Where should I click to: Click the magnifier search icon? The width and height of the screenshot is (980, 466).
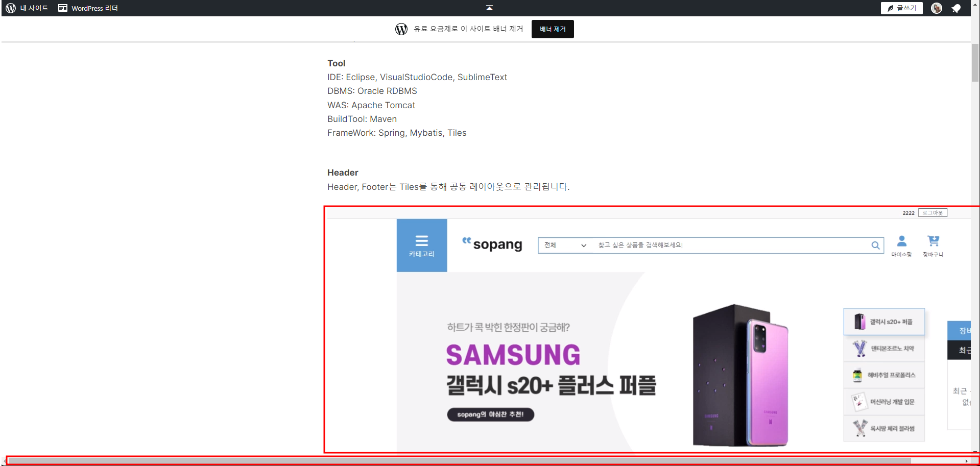(x=875, y=246)
